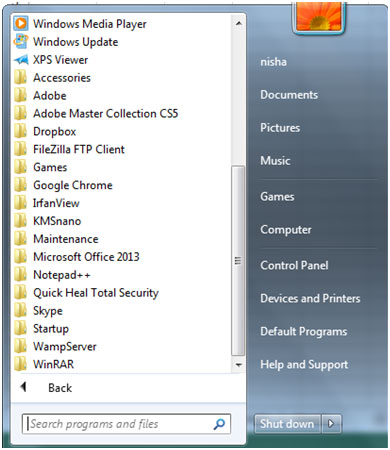
Task: Select the WinRAR text
Action: (53, 365)
